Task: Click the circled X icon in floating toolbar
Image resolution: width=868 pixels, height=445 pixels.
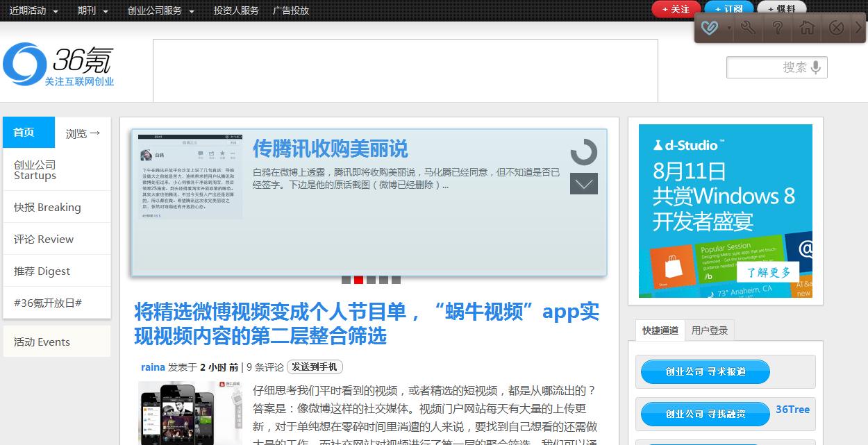Action: pyautogui.click(x=837, y=28)
